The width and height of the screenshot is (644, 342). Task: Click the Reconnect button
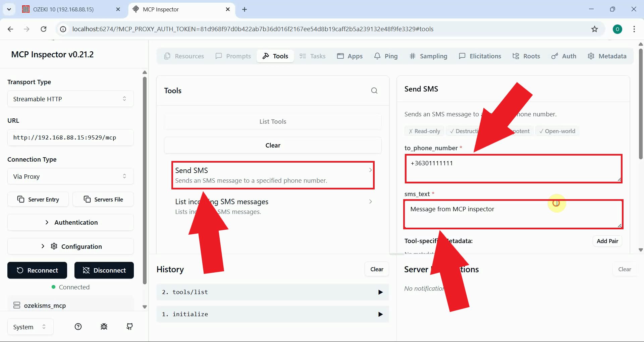pyautogui.click(x=37, y=270)
